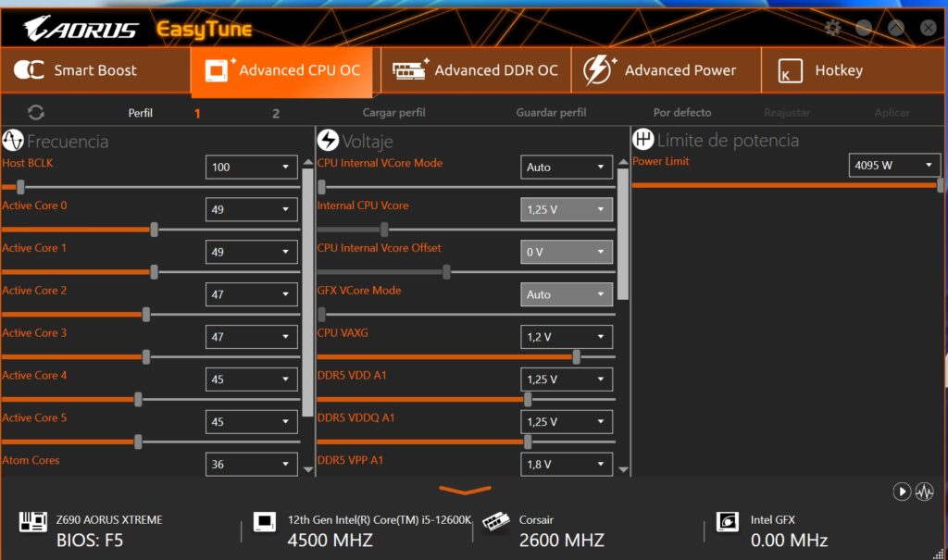Click the 2600 MHZ memory frequency value
The width and height of the screenshot is (948, 560).
[x=562, y=540]
